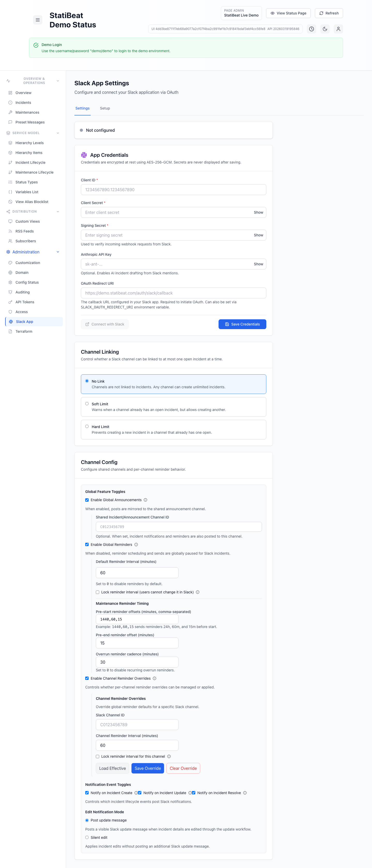Open Slack App sidebar item
This screenshot has height=868, width=372.
[x=34, y=321]
